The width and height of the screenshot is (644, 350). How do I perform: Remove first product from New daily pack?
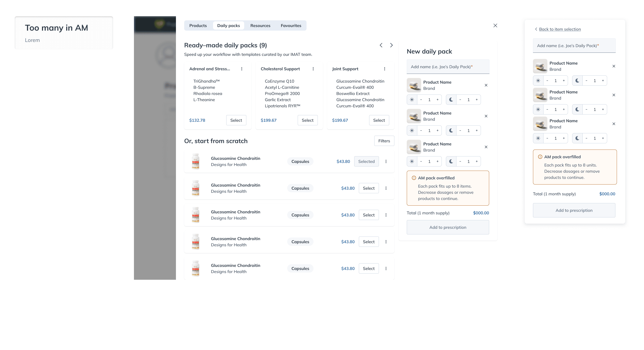point(486,85)
